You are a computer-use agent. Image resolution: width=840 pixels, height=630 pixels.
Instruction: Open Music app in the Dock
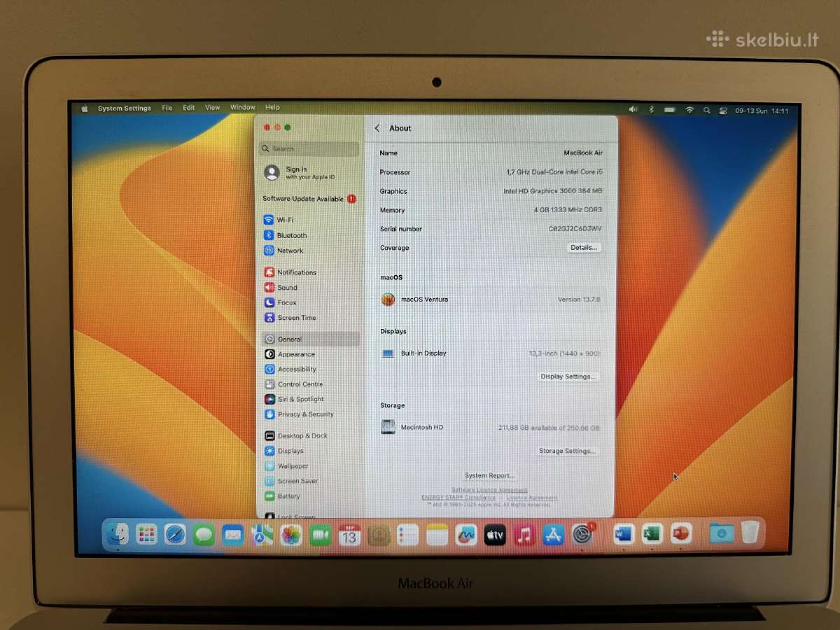524,535
